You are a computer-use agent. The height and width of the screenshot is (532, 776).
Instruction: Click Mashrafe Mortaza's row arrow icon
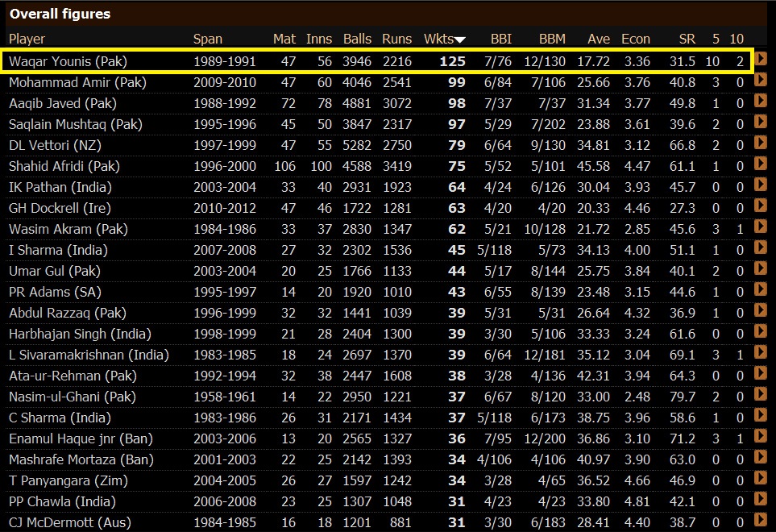[761, 457]
